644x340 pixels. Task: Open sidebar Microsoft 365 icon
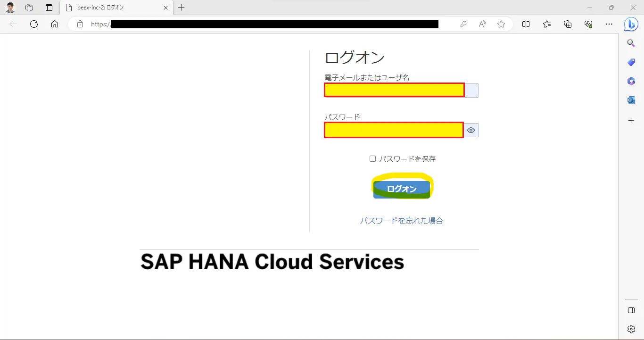(x=631, y=81)
